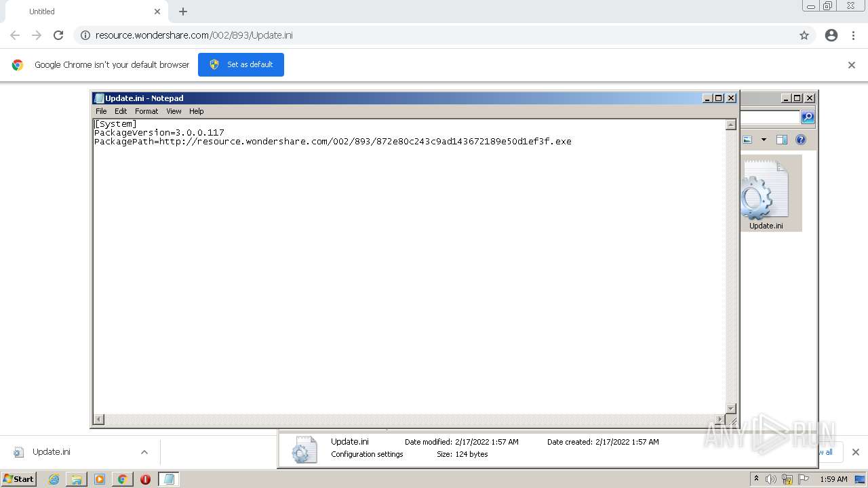Toggle the Explorer preview pane
The width and height of the screenshot is (868, 488).
pos(782,140)
